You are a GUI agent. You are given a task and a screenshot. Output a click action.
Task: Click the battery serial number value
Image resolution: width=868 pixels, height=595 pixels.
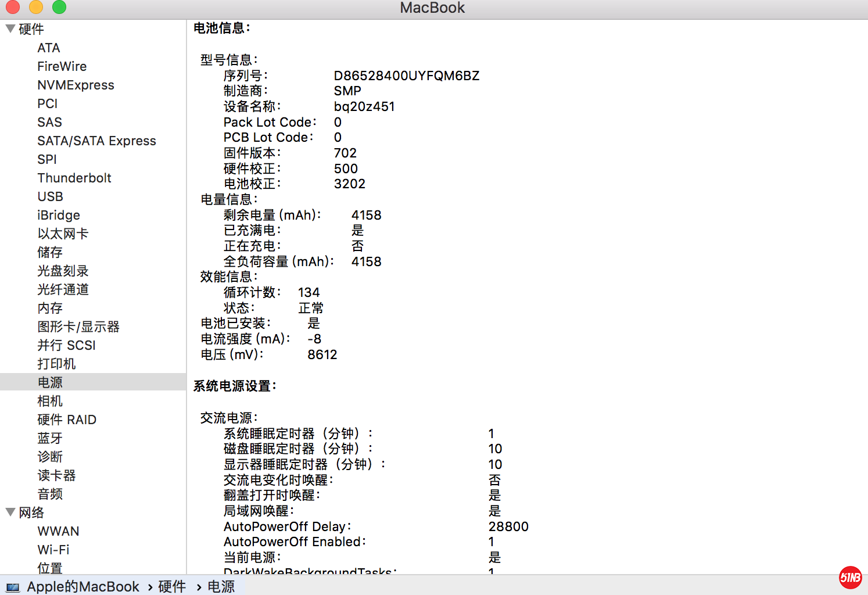(x=406, y=76)
